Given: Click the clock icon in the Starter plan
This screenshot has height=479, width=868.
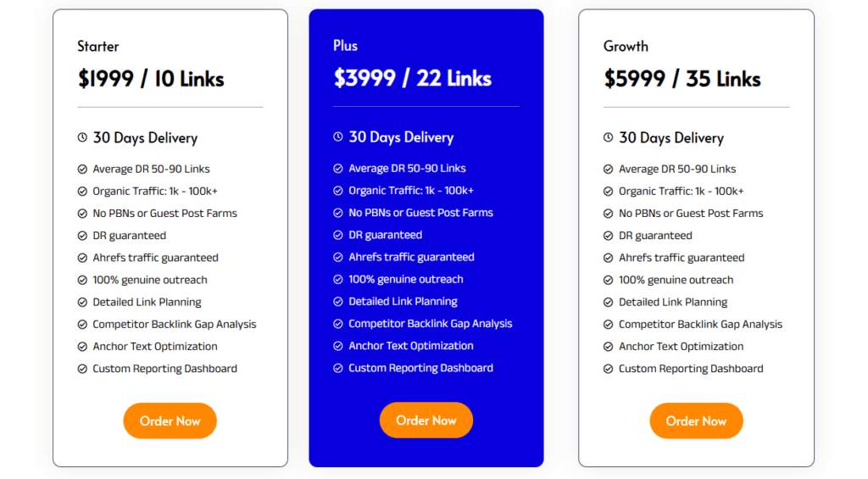Looking at the screenshot, I should 82,137.
